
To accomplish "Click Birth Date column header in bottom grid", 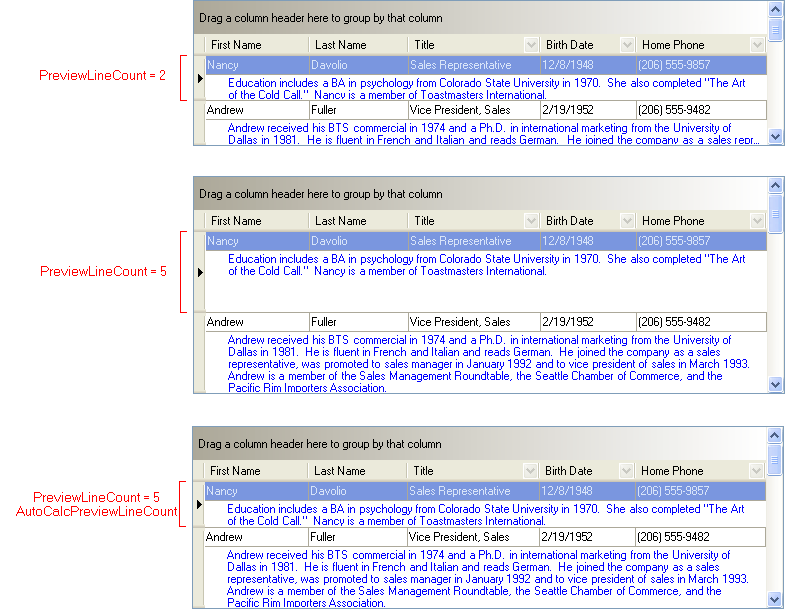I will click(586, 471).
